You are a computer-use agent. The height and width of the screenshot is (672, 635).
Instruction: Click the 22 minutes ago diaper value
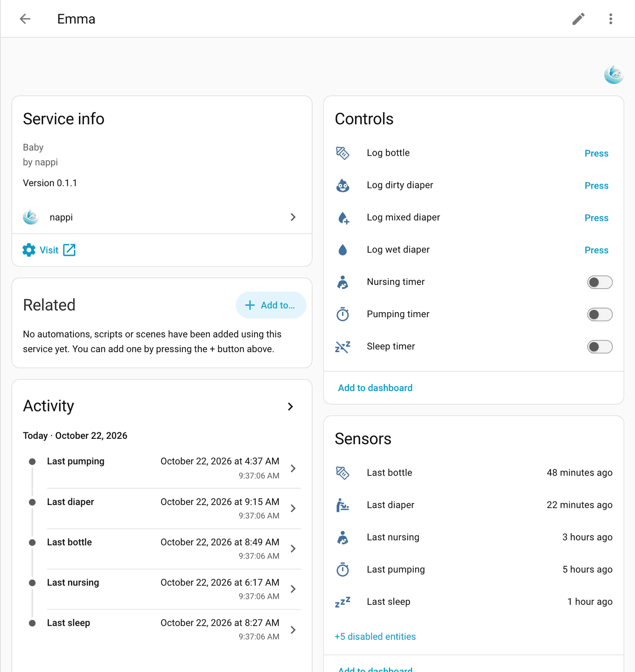(x=579, y=505)
